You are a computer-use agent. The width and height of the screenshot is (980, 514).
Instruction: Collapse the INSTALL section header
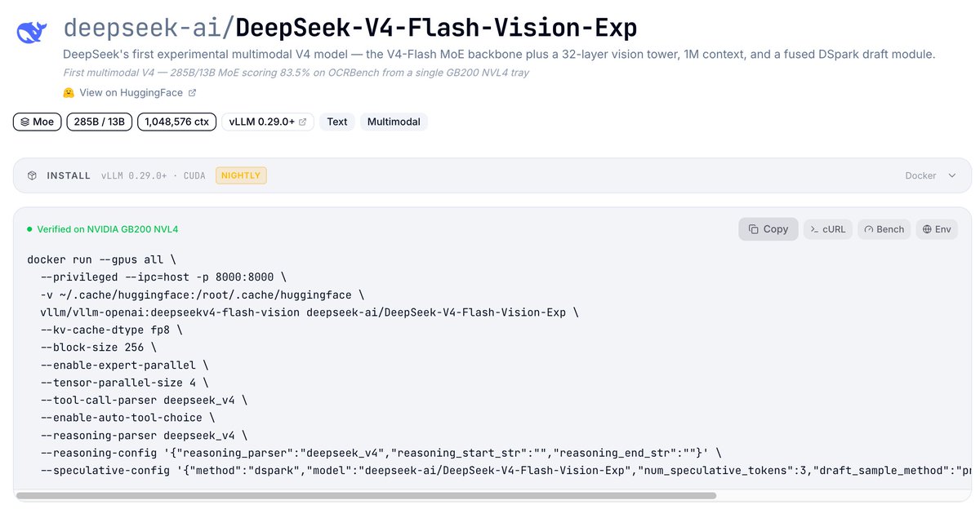(492, 175)
